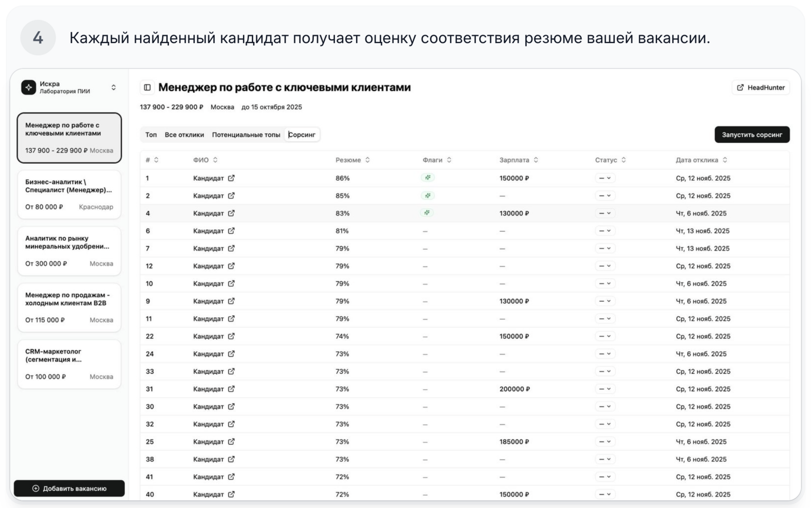Open the HeadHunter link button
The height and width of the screenshot is (508, 812).
[x=761, y=87]
